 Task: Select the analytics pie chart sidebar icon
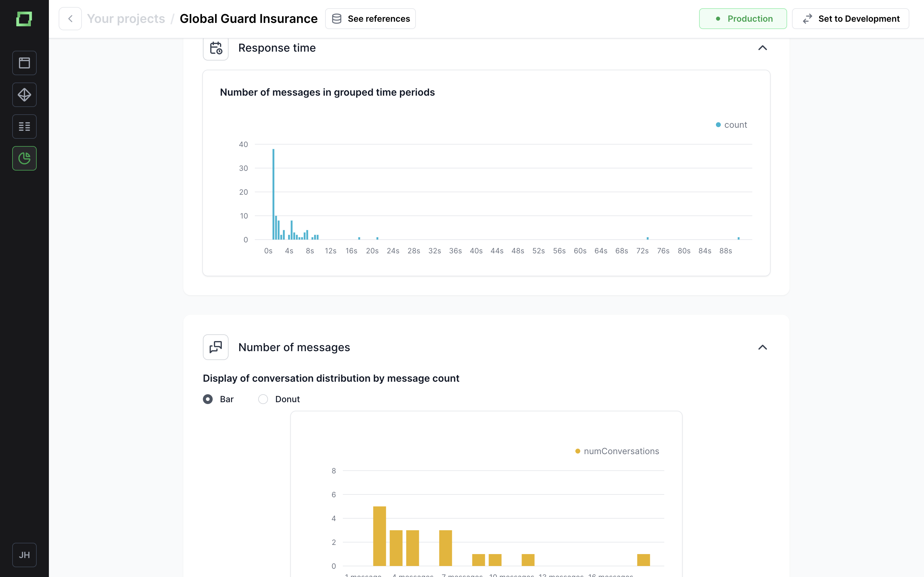(24, 158)
